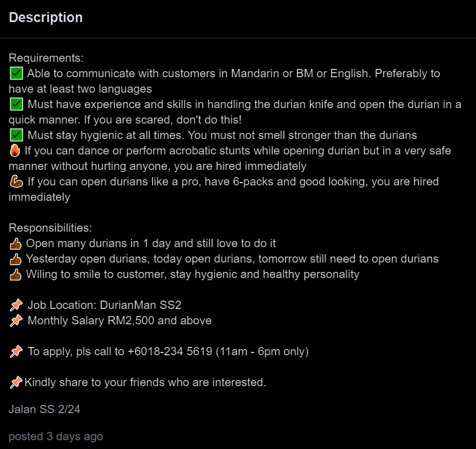Click the flexed bicep emoji before 6-packs line
The width and height of the screenshot is (476, 449).
tap(16, 181)
